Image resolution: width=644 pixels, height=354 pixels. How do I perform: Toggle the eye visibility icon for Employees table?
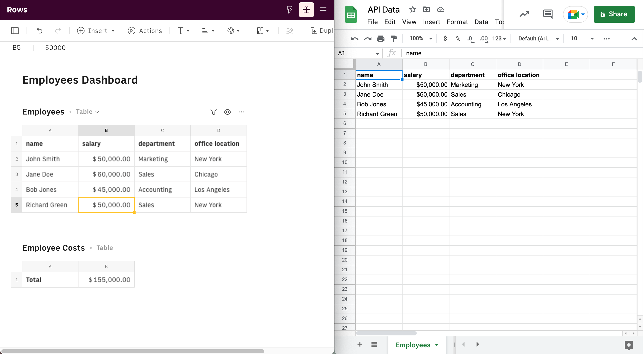coord(227,112)
